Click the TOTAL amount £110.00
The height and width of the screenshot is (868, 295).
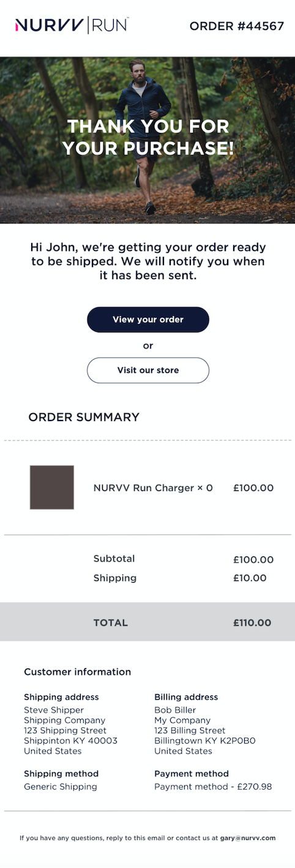[x=252, y=623]
